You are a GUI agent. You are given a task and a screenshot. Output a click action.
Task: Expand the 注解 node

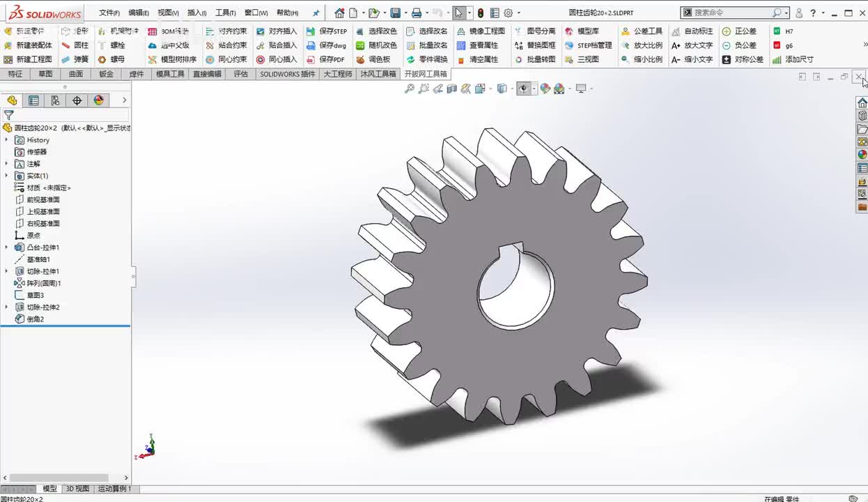[7, 164]
